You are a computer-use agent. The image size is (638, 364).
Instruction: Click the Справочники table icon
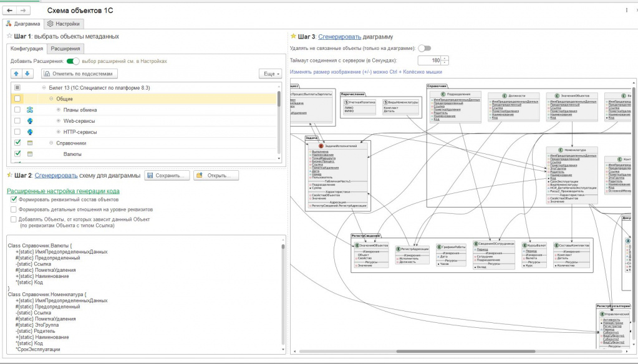pos(30,143)
